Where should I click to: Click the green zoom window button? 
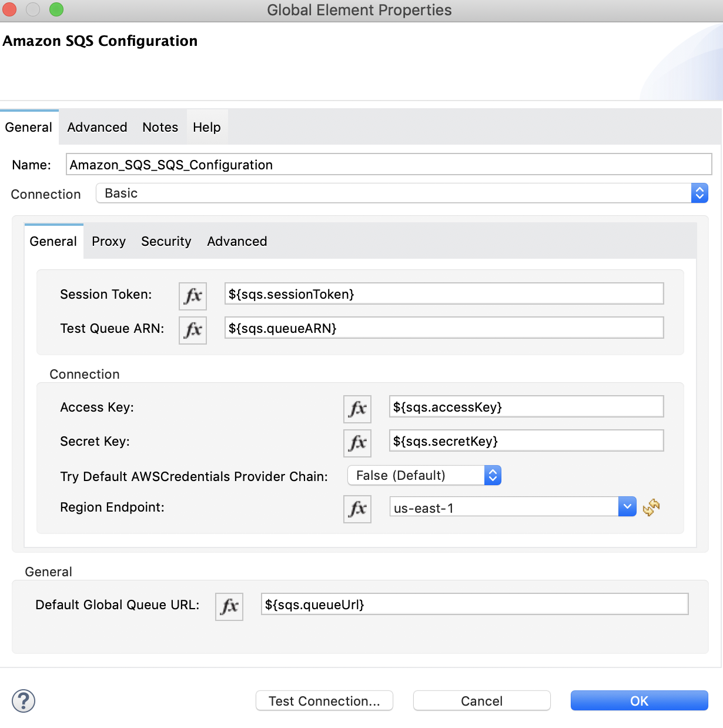pos(56,9)
